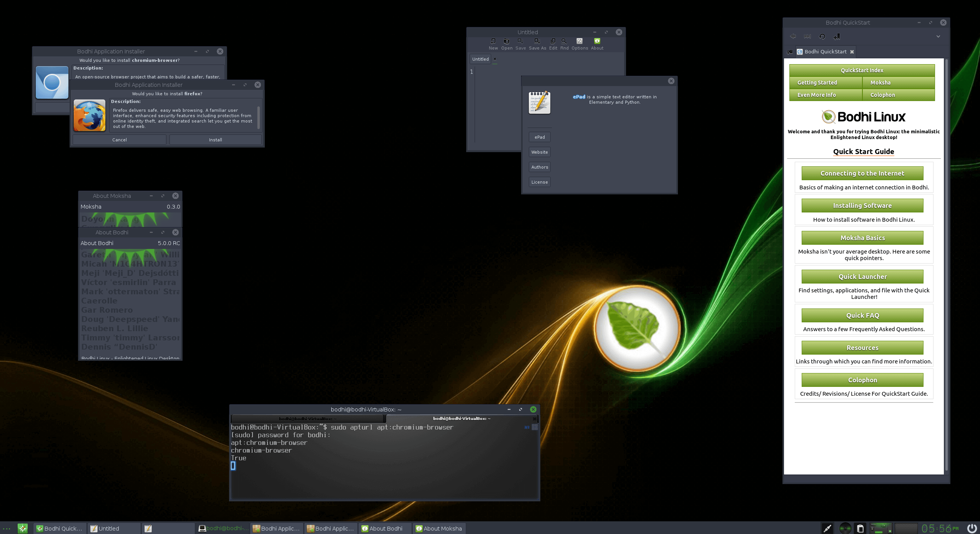
Task: Expand the Untitled document dropdown in ePad
Action: (480, 58)
